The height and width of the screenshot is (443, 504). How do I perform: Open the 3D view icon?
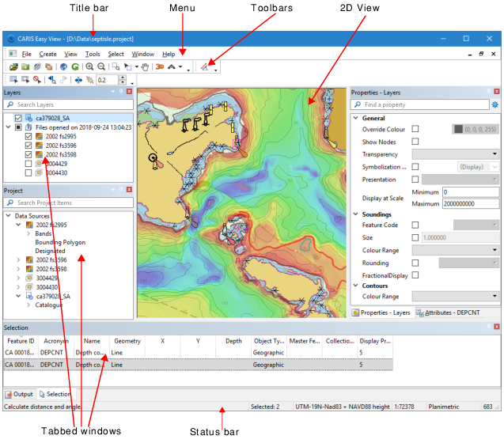point(161,68)
